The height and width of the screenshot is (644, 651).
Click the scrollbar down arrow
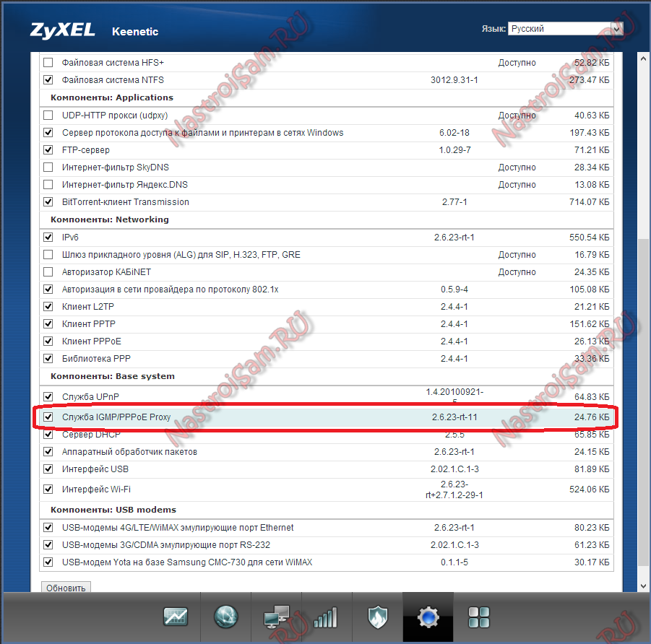643,585
